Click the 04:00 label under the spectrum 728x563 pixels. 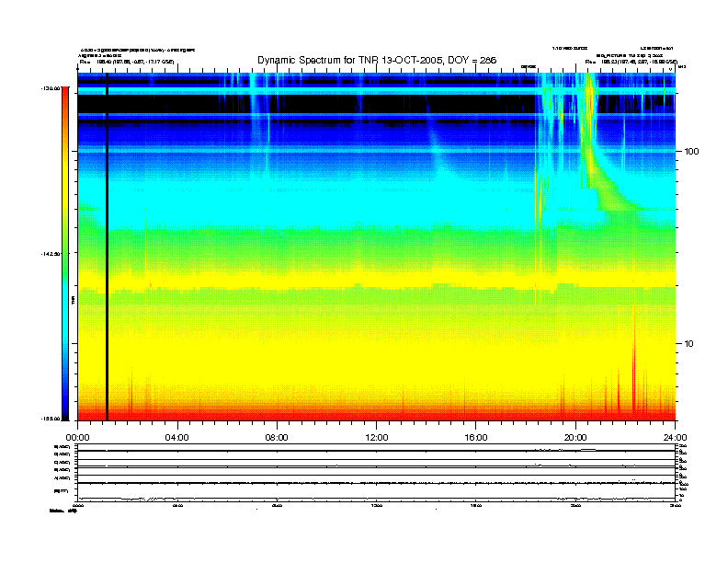177,438
